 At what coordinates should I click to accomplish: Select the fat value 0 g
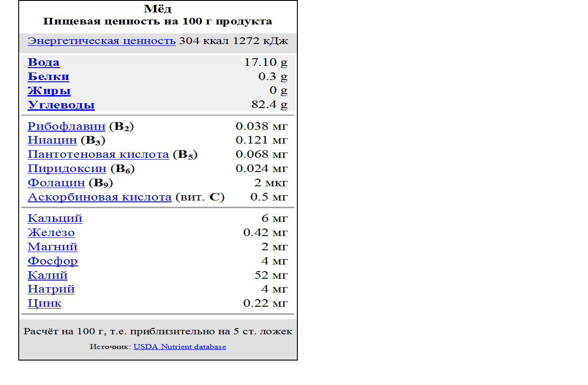point(279,91)
